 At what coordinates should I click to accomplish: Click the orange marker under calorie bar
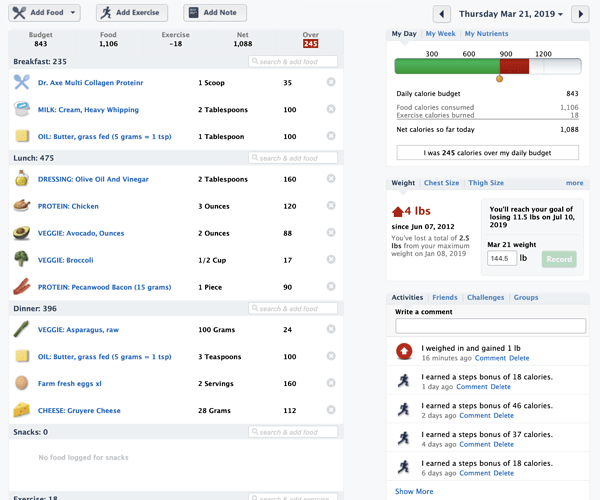click(x=499, y=79)
